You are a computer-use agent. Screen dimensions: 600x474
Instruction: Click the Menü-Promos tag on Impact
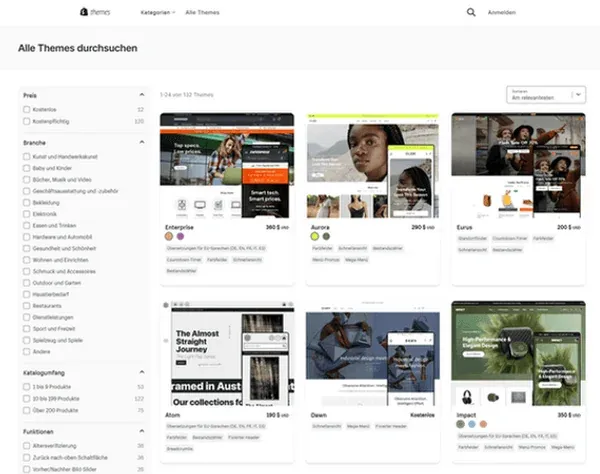coord(532,447)
